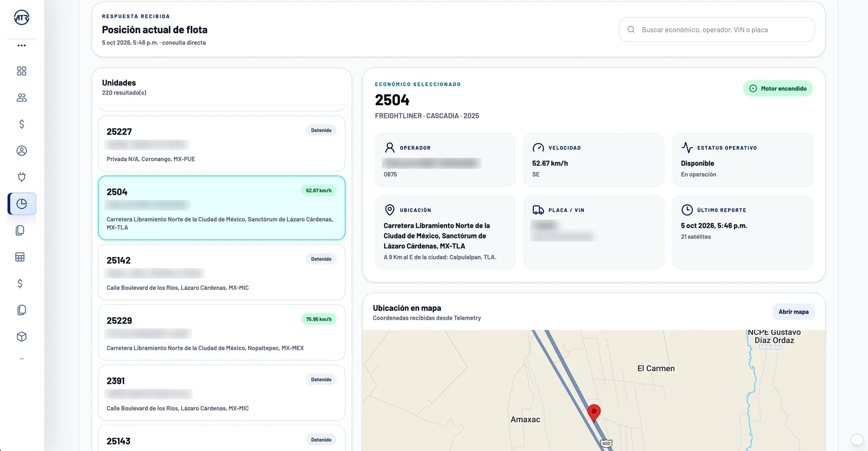Click the Motor encendido status badge
The width and height of the screenshot is (868, 451).
[x=777, y=88]
